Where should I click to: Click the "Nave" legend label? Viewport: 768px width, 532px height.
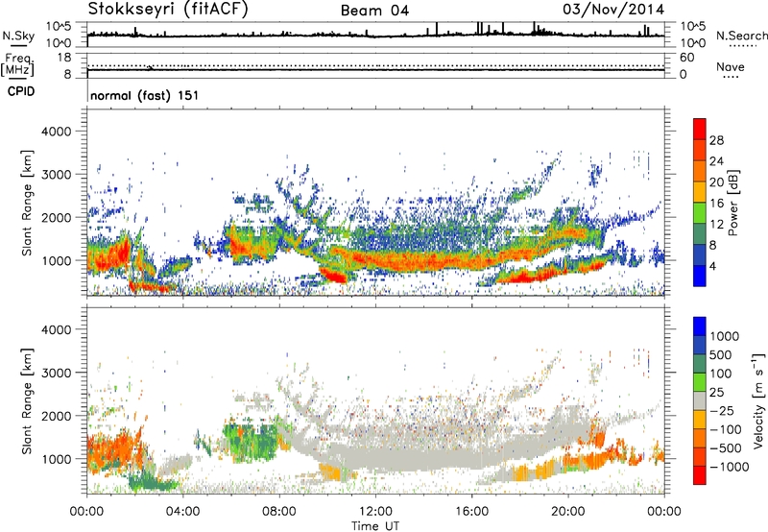pos(731,67)
